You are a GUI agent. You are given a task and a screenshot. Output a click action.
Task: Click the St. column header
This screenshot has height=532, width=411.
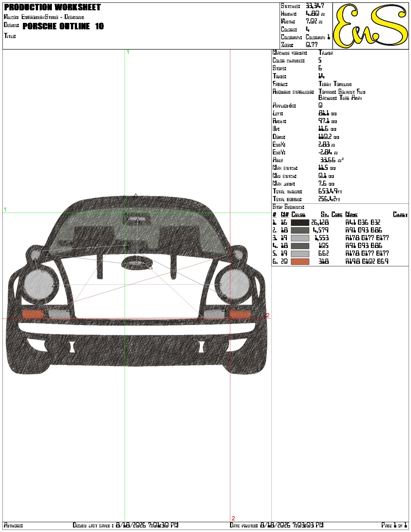325,215
